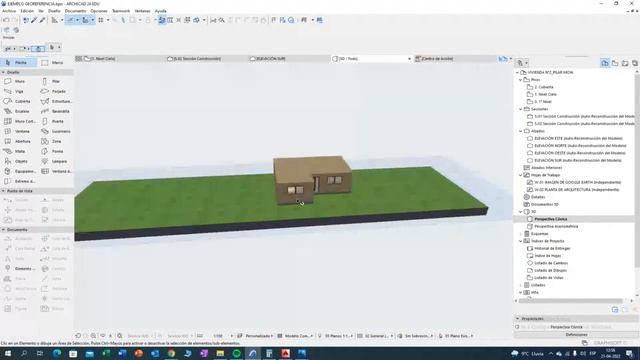This screenshot has width=640, height=360.
Task: Collapse the Diseño toolbox section
Action: pyautogui.click(x=3, y=72)
